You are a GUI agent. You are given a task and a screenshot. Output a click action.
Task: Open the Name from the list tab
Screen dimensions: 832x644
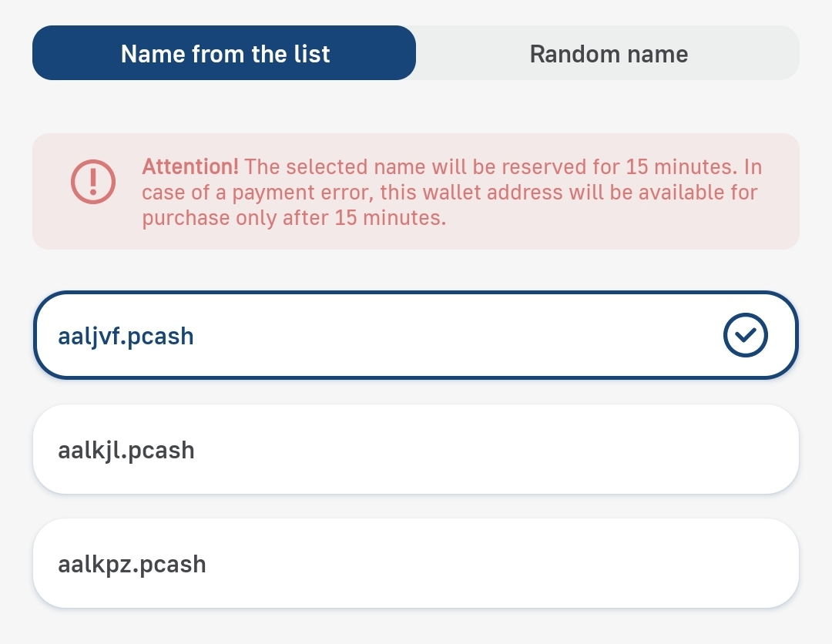(x=224, y=53)
